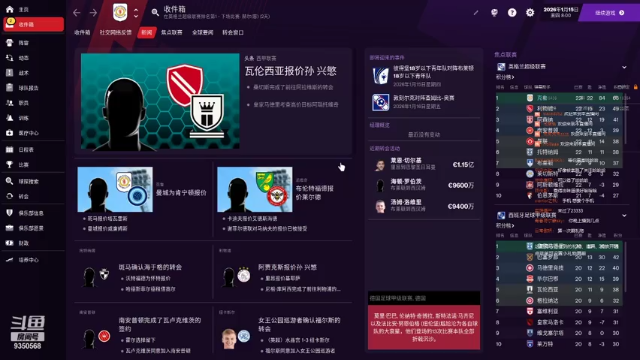Click the Premier League table scrollbar
Image resolution: width=640 pixels, height=360 pixels.
pos(625,119)
